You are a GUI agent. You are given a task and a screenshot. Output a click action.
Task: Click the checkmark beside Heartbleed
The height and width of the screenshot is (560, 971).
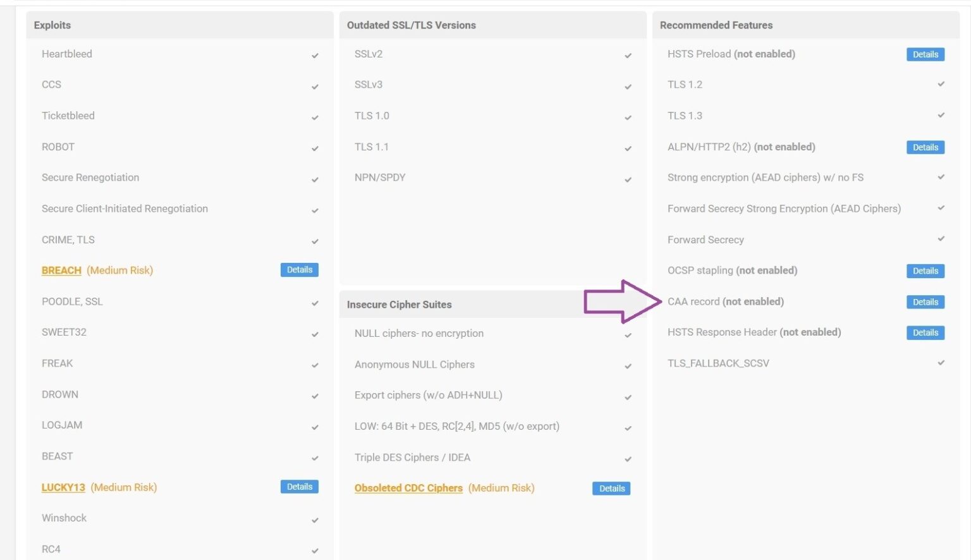[315, 56]
